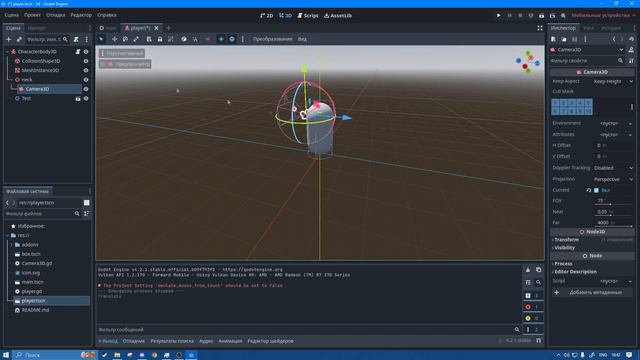Open the Projection dropdown
Screen dimensions: 640x360
click(613, 179)
